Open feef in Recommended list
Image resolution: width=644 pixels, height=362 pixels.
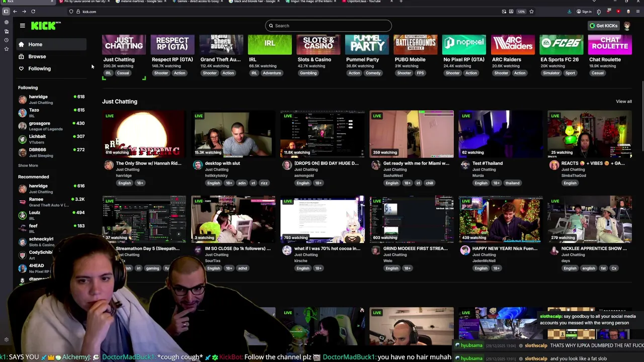(50, 228)
